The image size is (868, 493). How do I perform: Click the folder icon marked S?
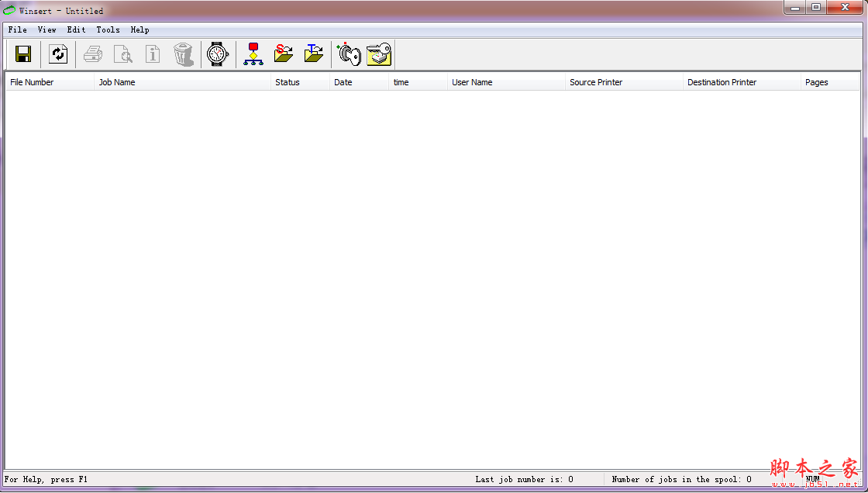click(x=284, y=54)
